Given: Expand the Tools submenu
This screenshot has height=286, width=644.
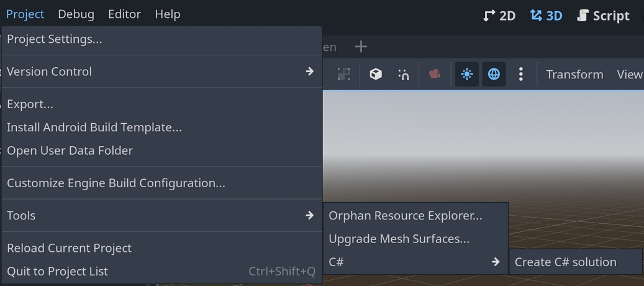Looking at the screenshot, I should click(x=161, y=215).
